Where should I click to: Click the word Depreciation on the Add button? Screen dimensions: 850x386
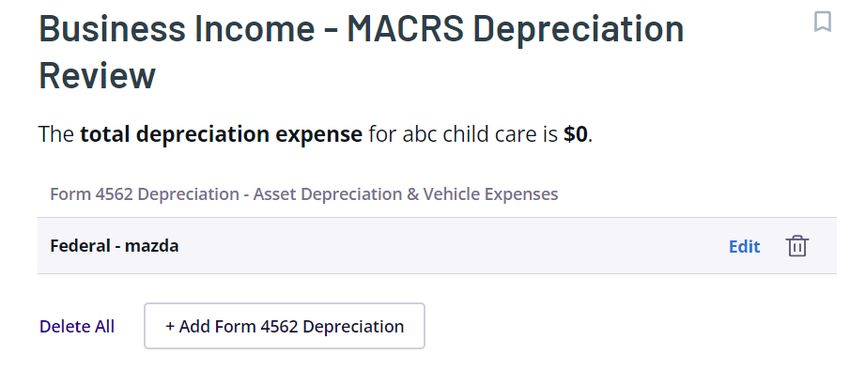(x=353, y=326)
